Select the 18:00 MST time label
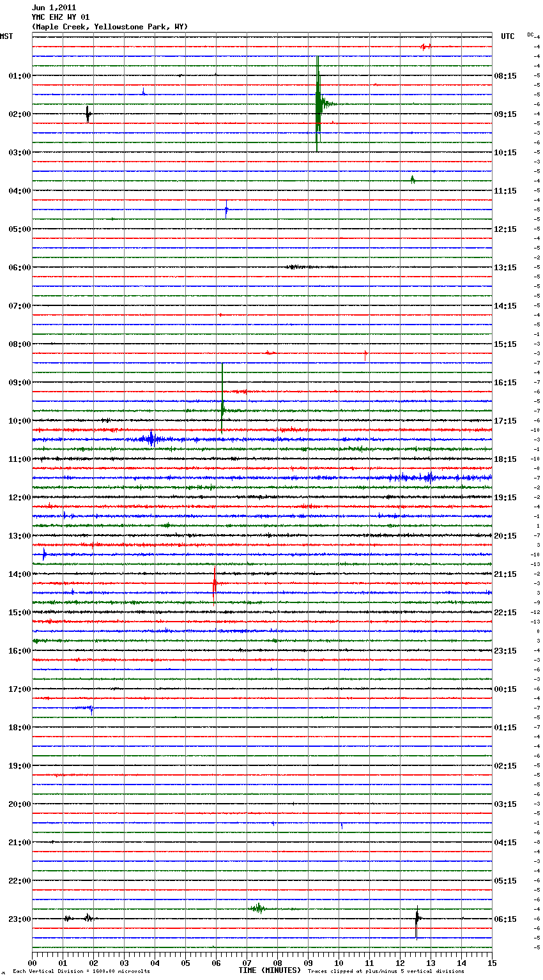Viewport: 543px width, 980px height. click(20, 727)
